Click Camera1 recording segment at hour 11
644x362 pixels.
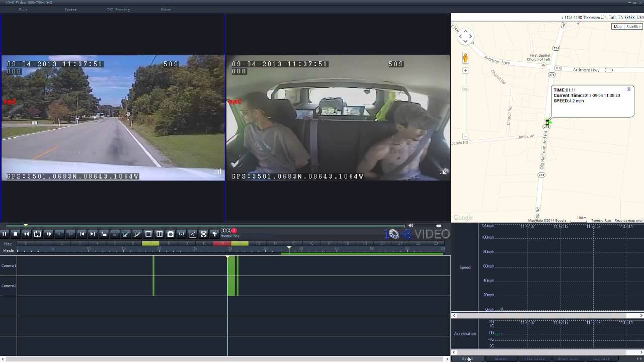[x=231, y=266]
